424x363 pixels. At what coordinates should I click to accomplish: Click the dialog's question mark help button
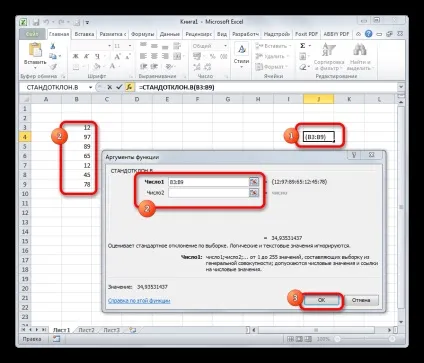click(354, 155)
